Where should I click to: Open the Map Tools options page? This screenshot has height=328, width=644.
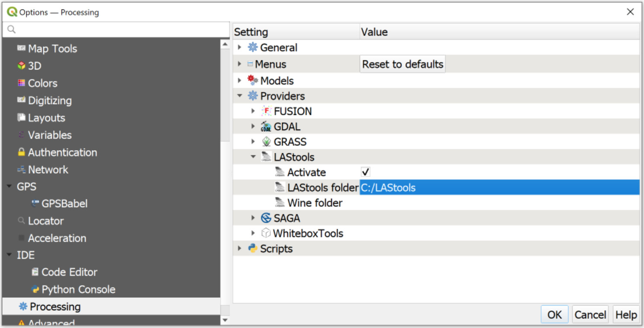[x=52, y=49]
